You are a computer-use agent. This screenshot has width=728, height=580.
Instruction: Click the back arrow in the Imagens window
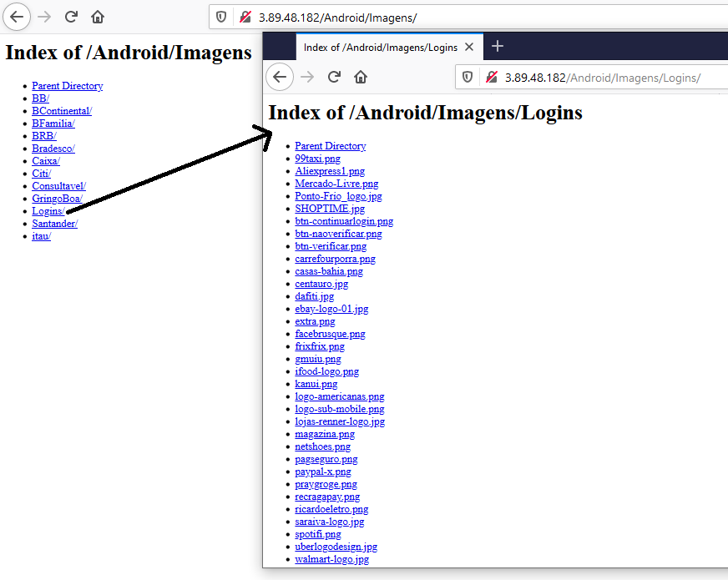17,18
